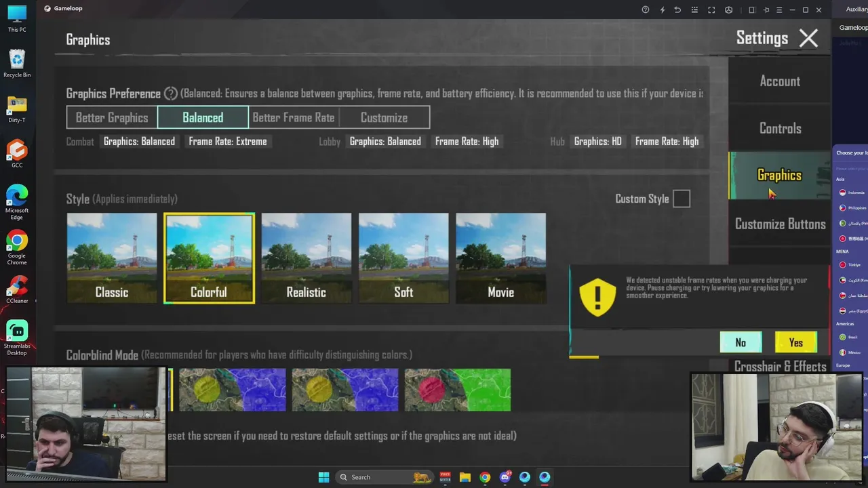This screenshot has height=488, width=868.
Task: Select colorblind mode with yellow circle, first
Action: 233,390
